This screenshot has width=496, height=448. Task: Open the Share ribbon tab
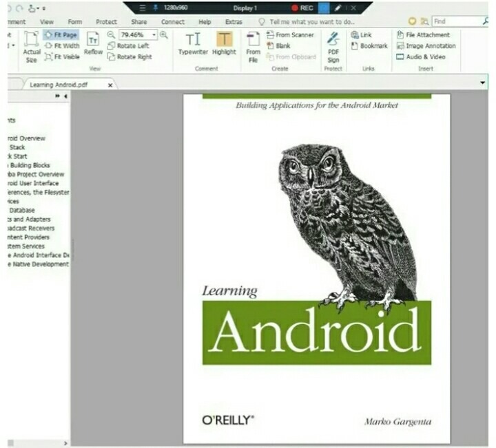point(139,22)
